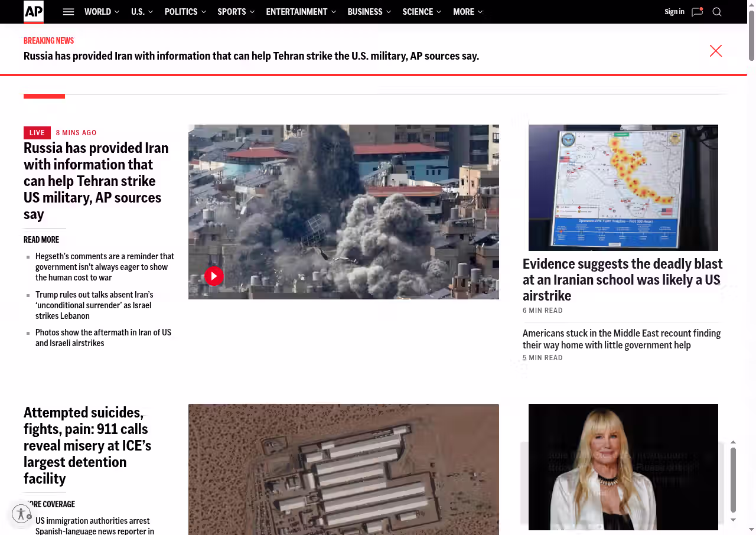This screenshot has width=756, height=535.
Task: Dismiss the breaking news banner
Action: click(716, 51)
